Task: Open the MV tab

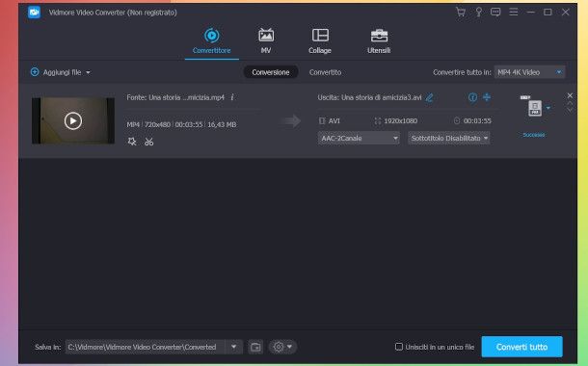Action: coord(266,40)
